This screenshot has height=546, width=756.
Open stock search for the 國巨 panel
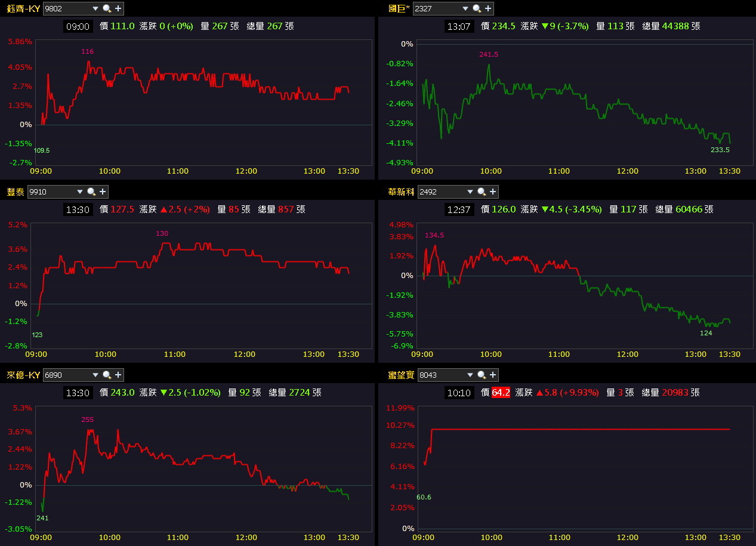(x=477, y=8)
